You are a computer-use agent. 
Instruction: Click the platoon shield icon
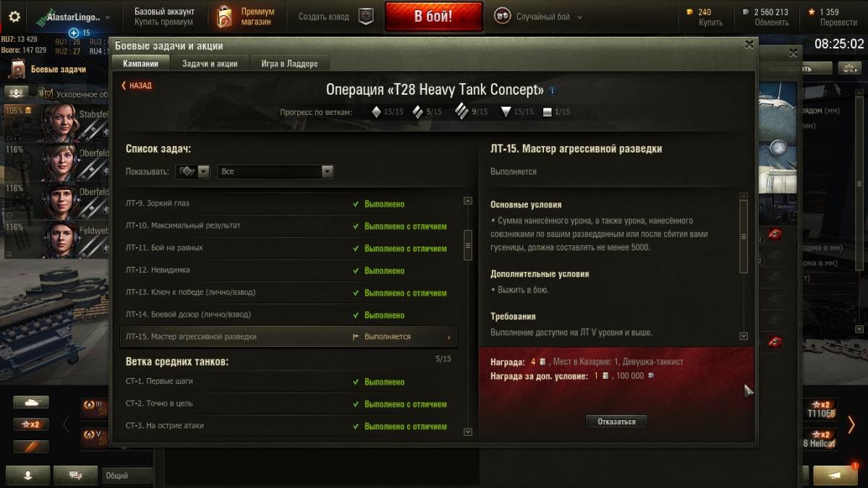click(x=367, y=17)
